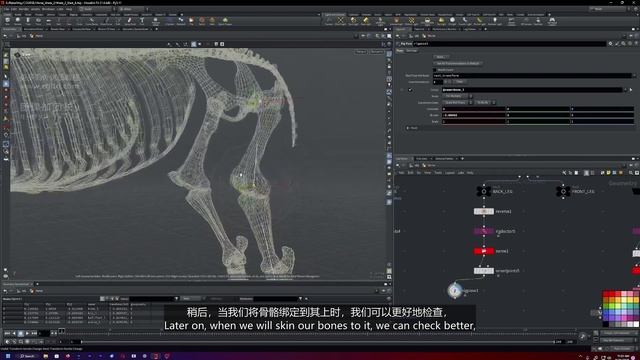Select the Point Light shelf tool

[340, 21]
